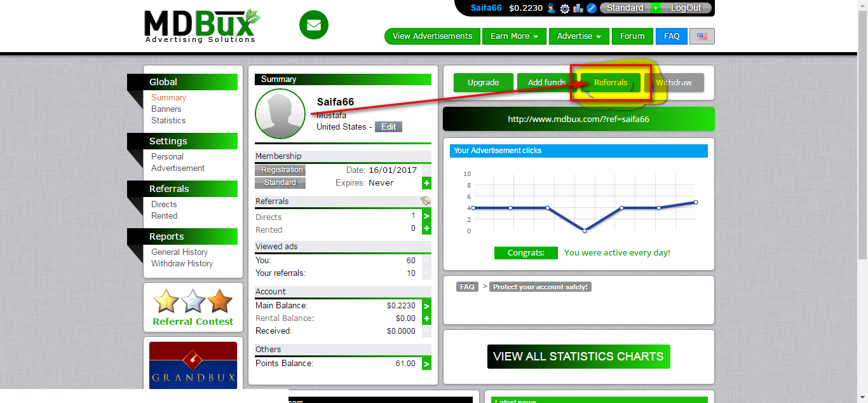Expand the Advertise dropdown menu

[x=579, y=36]
